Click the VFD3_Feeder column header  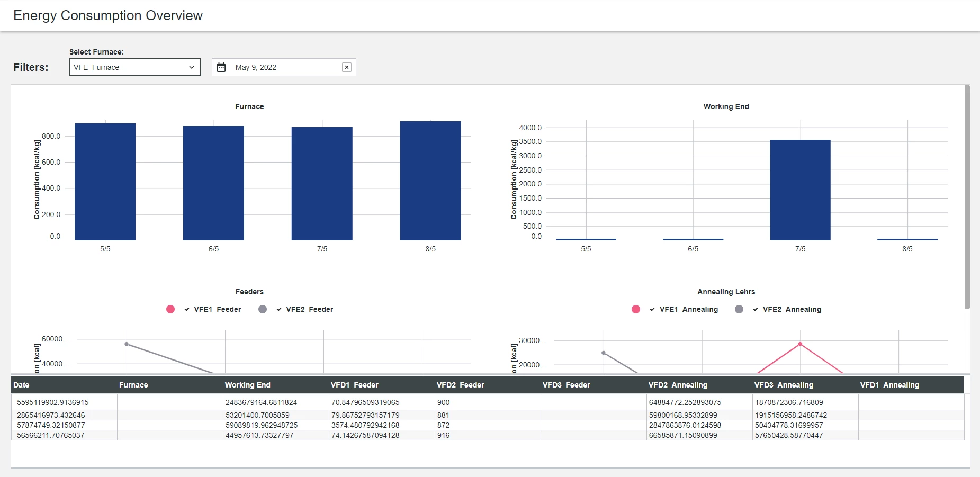tap(594, 385)
